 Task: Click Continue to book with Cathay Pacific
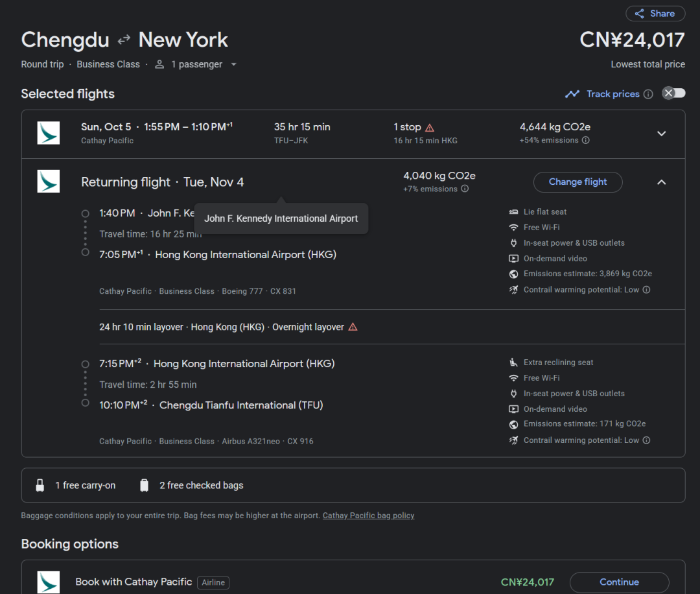coord(619,582)
